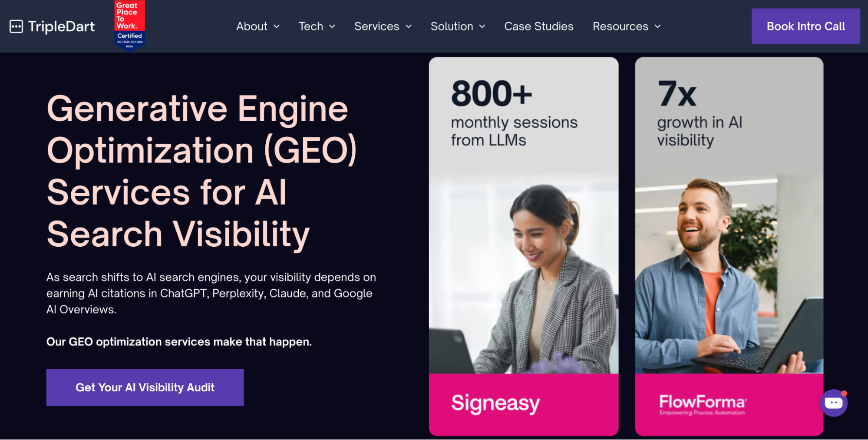The width and height of the screenshot is (868, 440).
Task: Click the Book Intro Call button
Action: point(805,26)
